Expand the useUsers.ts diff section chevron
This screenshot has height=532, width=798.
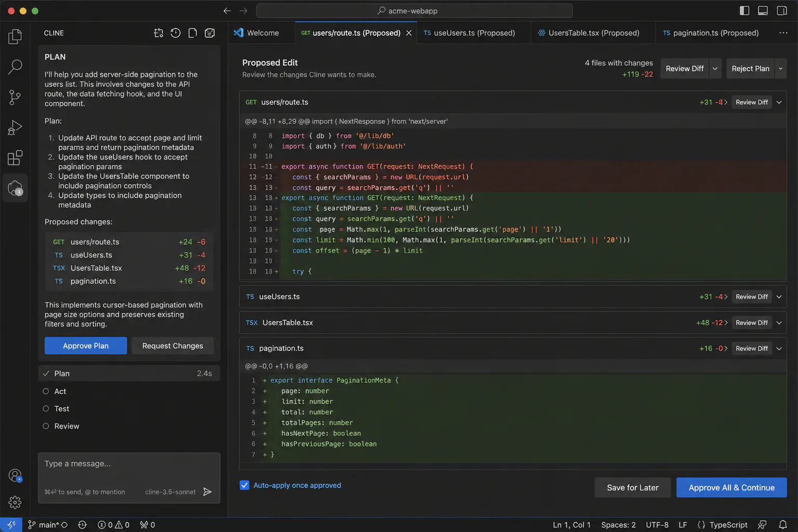[x=779, y=297]
